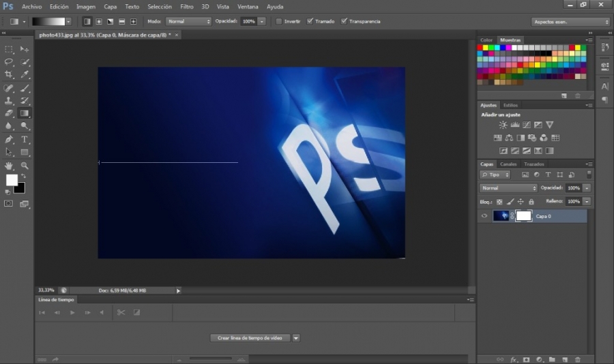This screenshot has width=614, height=364.
Task: Select the Rectangle shape tool
Action: (x=25, y=152)
